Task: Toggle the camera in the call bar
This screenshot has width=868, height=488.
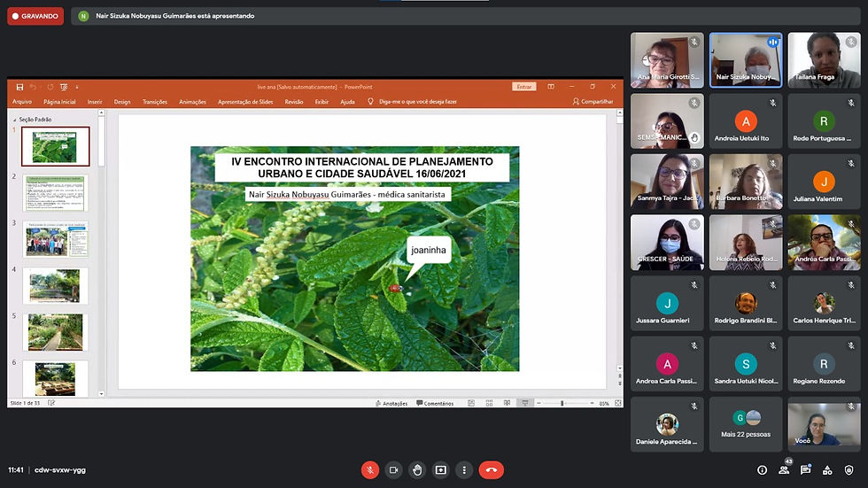Action: 393,469
